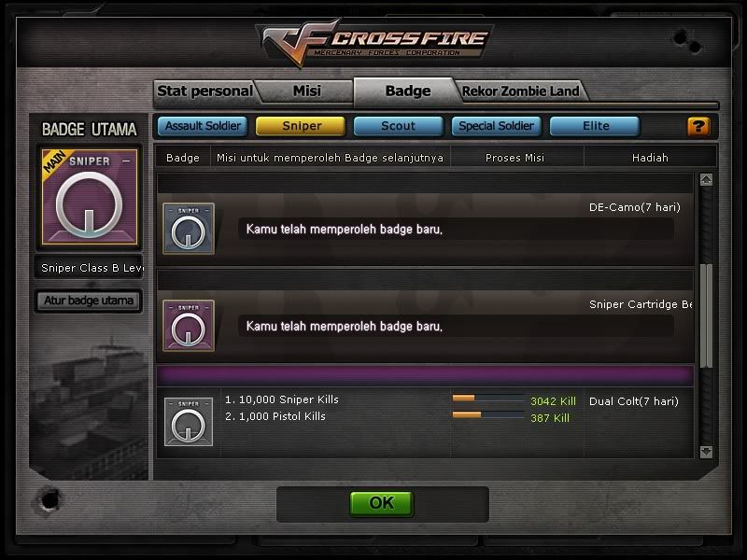
Task: Click the orange question mark help icon
Action: pos(698,127)
